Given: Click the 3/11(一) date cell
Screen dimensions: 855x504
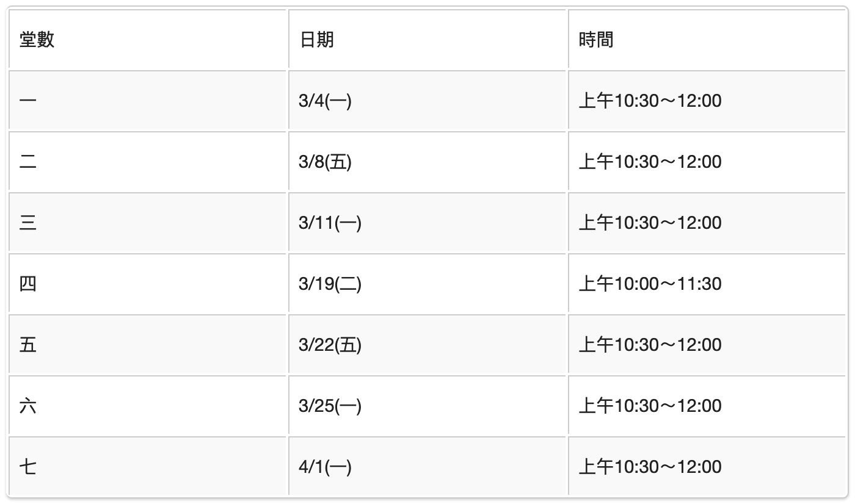Looking at the screenshot, I should point(330,223).
